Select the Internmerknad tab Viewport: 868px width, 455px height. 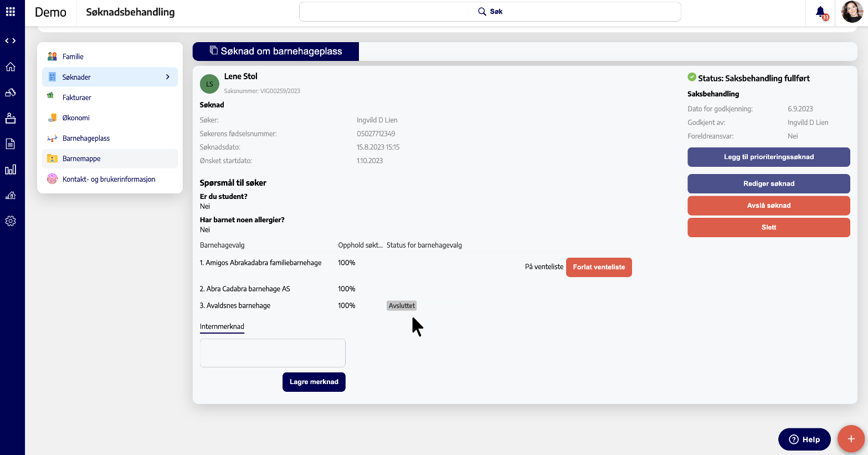pyautogui.click(x=222, y=326)
